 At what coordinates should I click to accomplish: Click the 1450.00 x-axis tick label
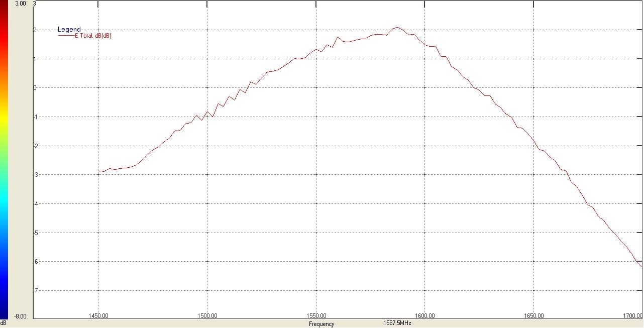[x=98, y=316]
